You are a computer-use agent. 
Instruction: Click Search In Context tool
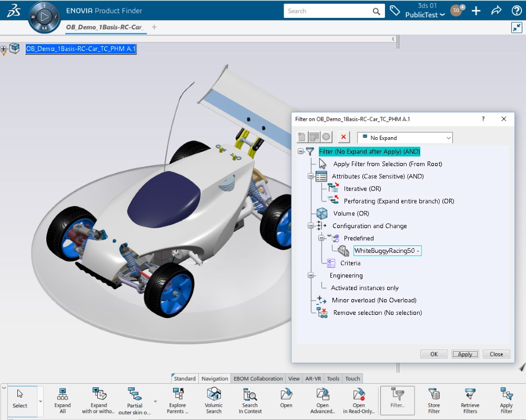(x=250, y=401)
